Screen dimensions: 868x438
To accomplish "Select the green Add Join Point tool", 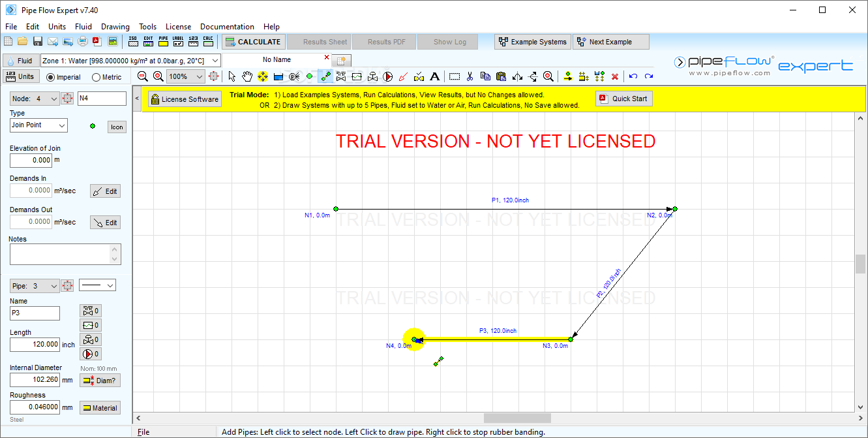I will click(310, 76).
